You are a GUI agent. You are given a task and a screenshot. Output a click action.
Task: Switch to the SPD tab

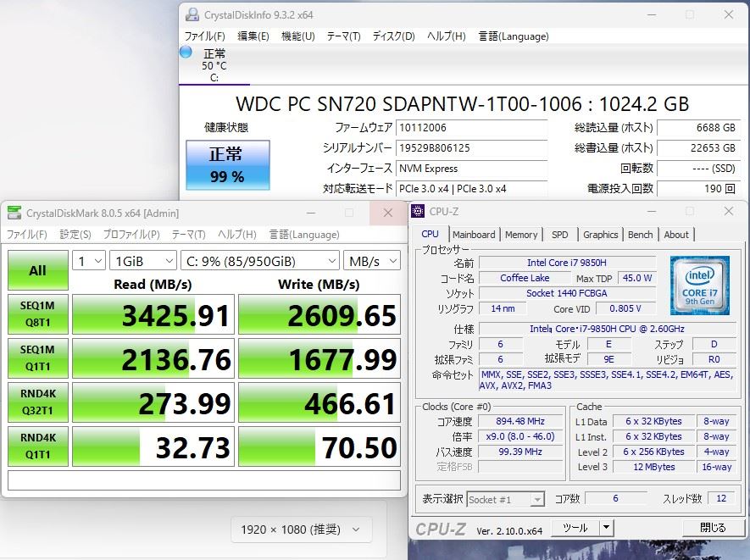click(x=559, y=235)
